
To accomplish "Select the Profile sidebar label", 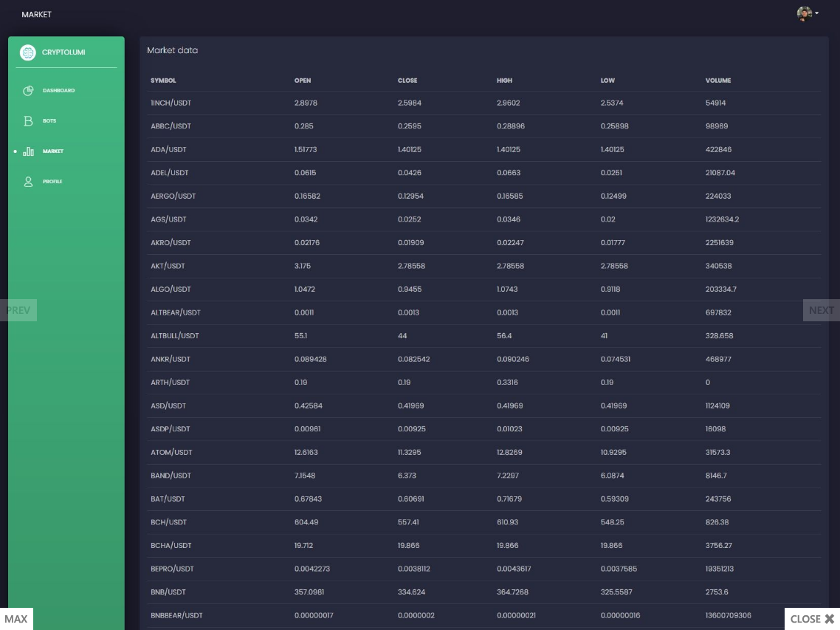I will [x=52, y=182].
